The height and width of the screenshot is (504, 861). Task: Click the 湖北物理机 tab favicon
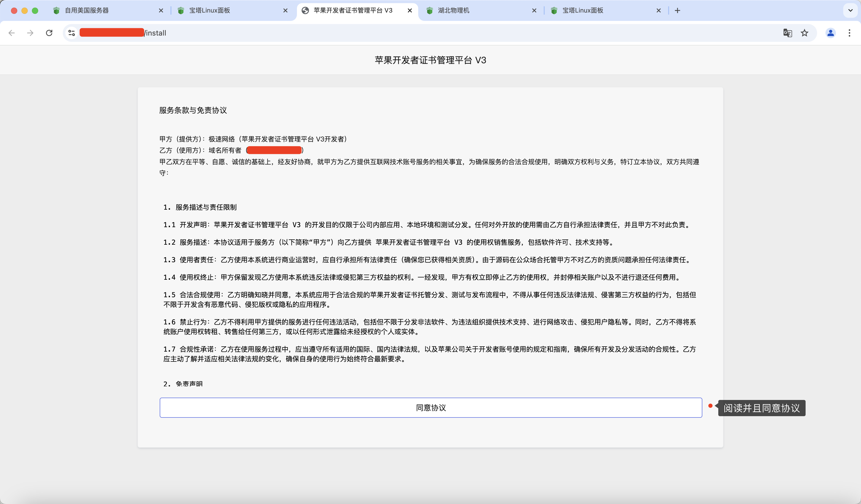click(429, 11)
